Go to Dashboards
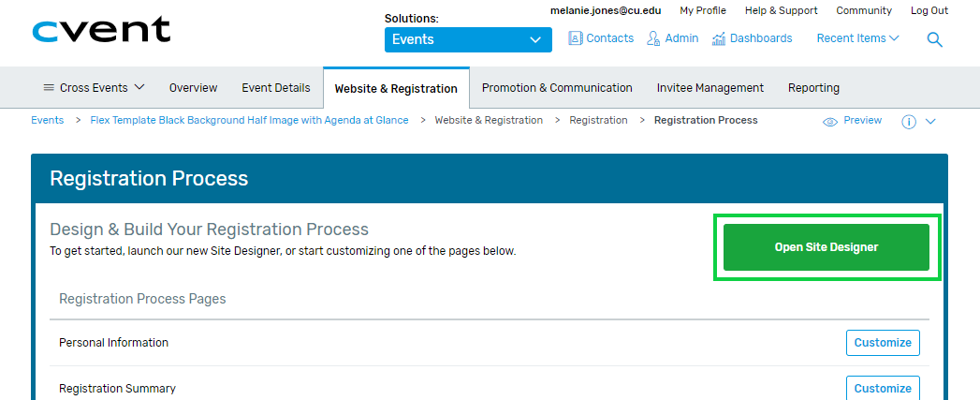Image resolution: width=980 pixels, height=400 pixels. (x=752, y=38)
